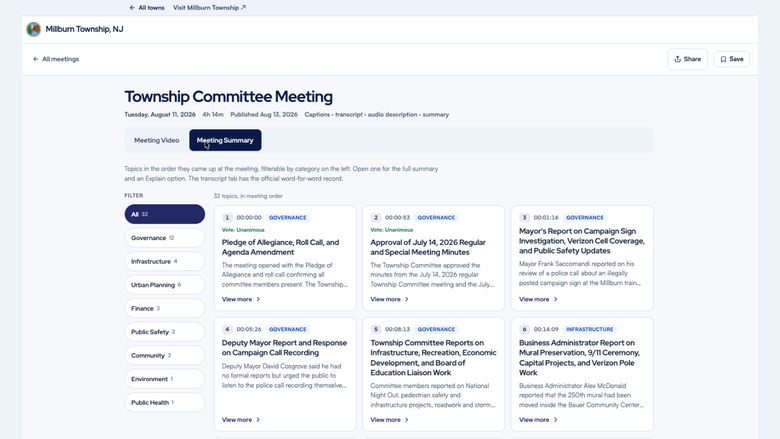780x439 pixels.
Task: Click chevron after View more on Deputy Mayor Report card
Action: (258, 420)
